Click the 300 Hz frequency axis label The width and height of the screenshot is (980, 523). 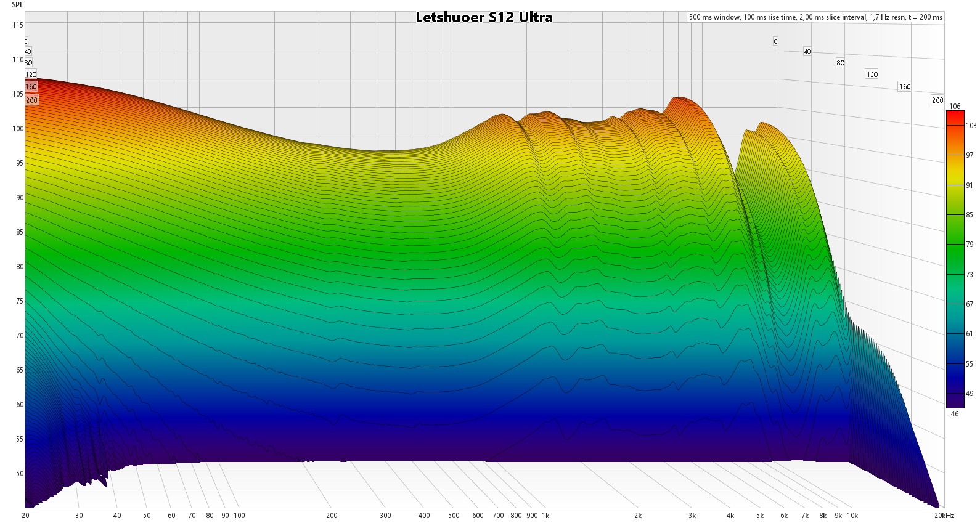click(385, 516)
